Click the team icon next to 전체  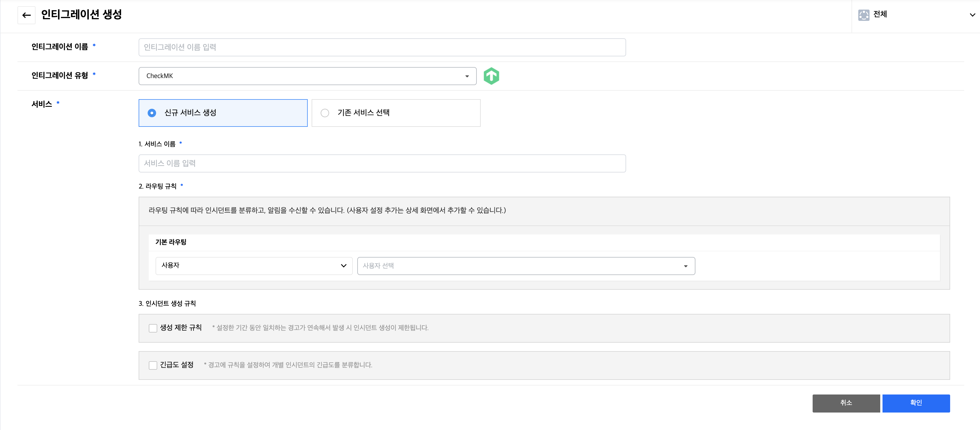[864, 15]
